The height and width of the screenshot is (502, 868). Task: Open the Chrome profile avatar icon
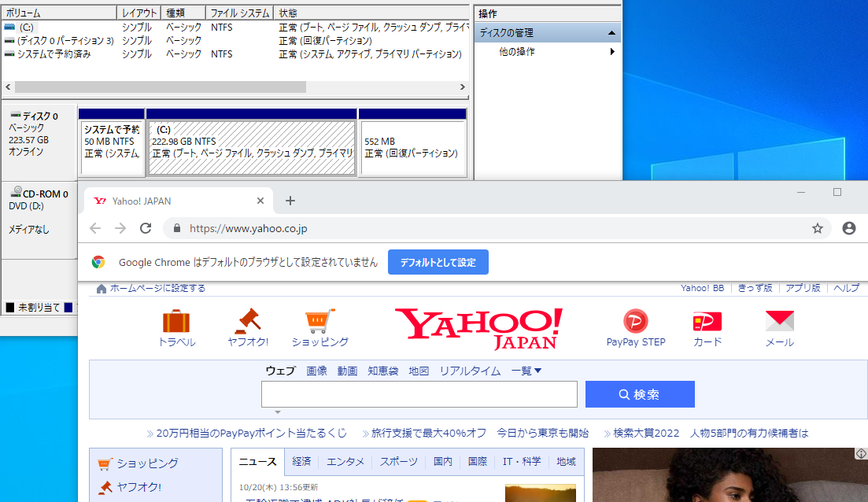pos(848,228)
